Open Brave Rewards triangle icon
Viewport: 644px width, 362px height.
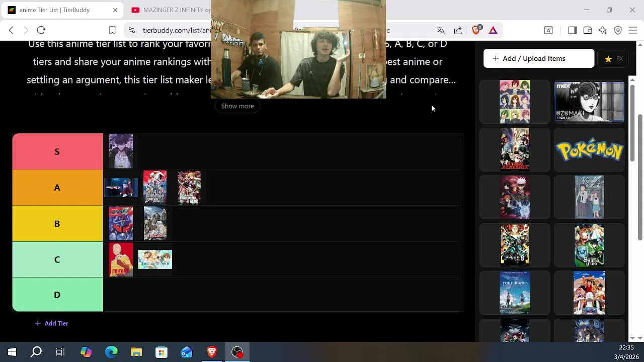tap(493, 30)
